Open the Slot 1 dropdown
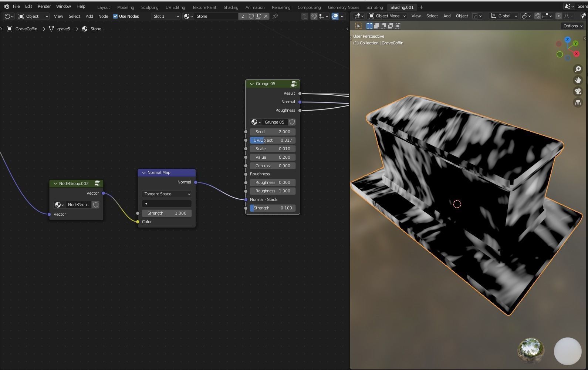 (166, 16)
